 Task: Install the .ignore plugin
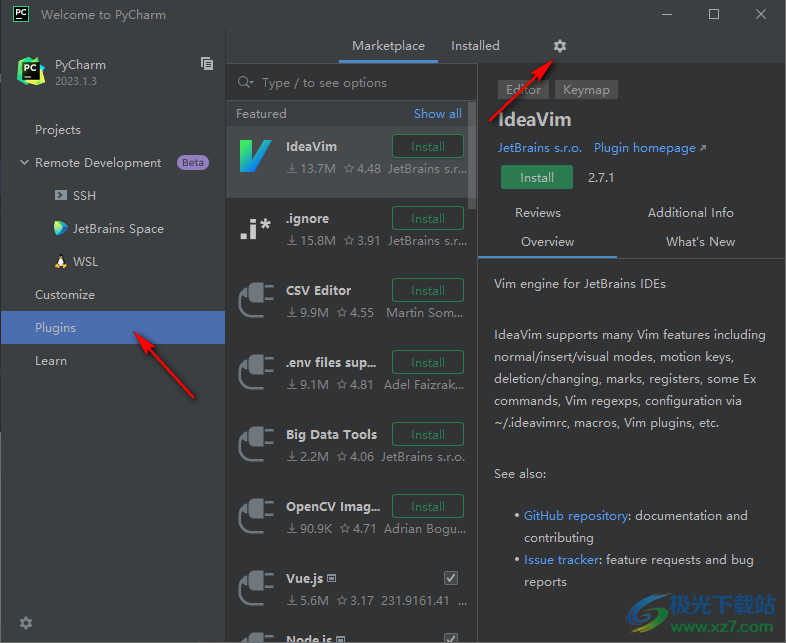coord(428,219)
